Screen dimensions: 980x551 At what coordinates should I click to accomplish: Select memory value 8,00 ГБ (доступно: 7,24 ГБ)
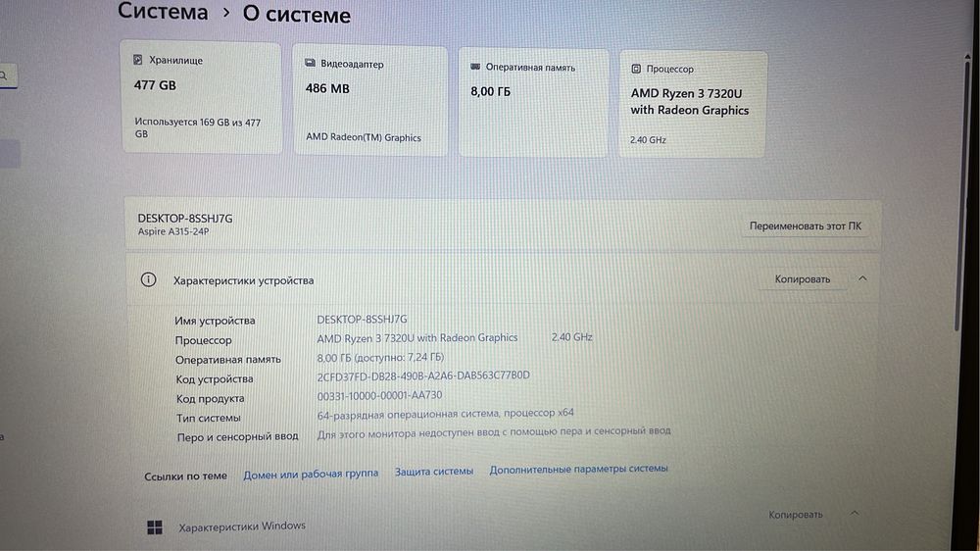pos(380,357)
